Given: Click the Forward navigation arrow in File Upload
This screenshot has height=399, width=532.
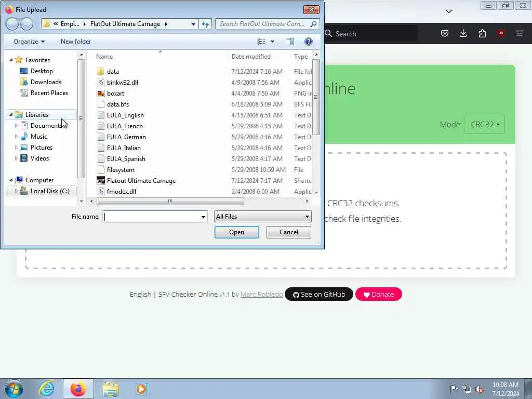Looking at the screenshot, I should 26,24.
